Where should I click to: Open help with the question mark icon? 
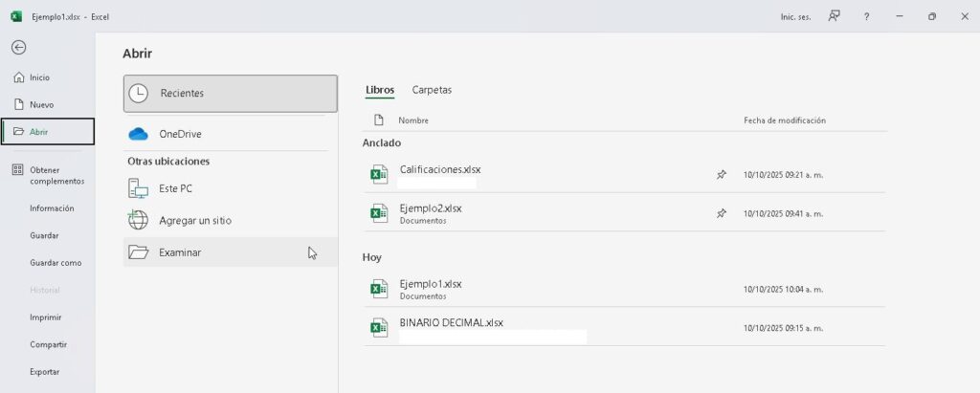pyautogui.click(x=866, y=17)
